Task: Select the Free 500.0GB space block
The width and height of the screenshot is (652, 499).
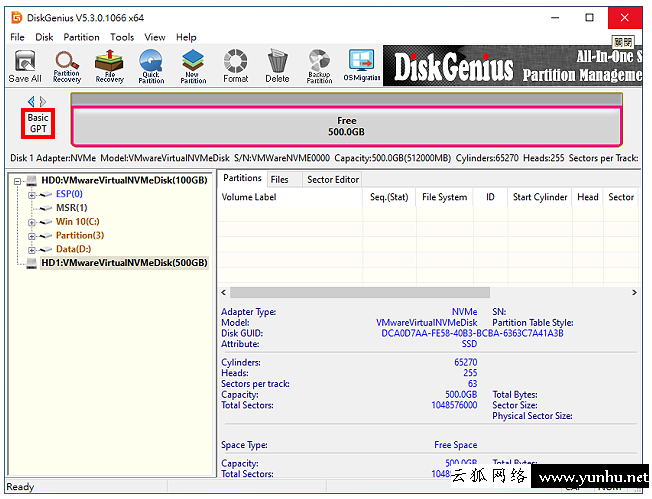Action: click(x=346, y=126)
